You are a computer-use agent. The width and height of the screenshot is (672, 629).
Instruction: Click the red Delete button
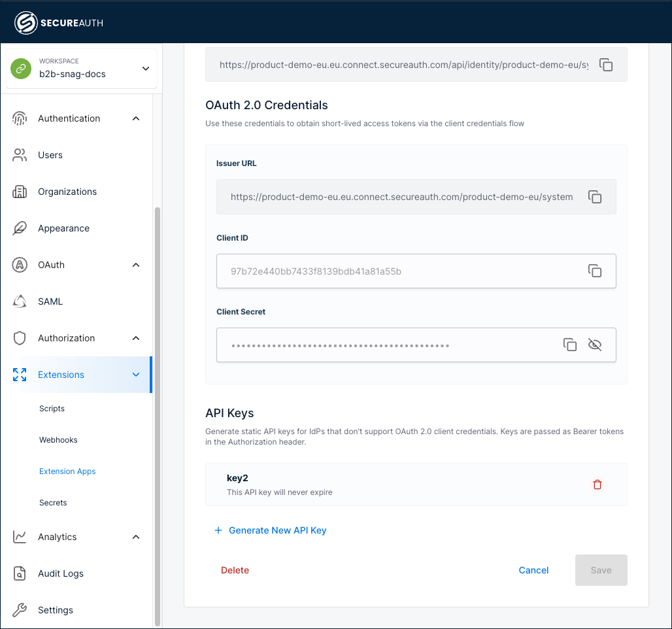click(235, 570)
